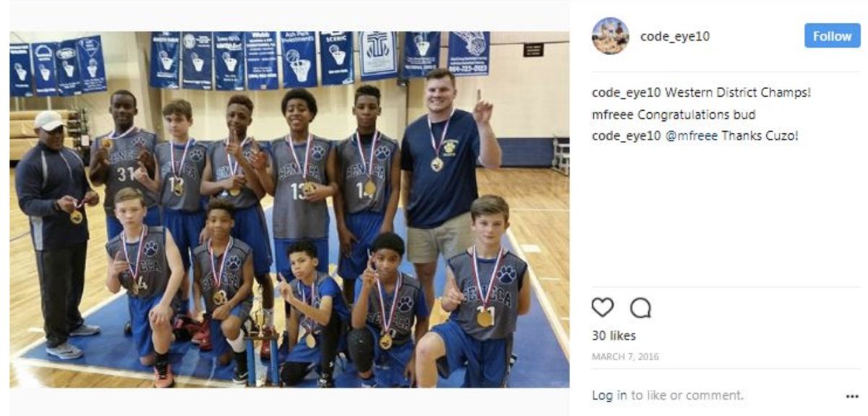View the 30 likes list

click(614, 336)
